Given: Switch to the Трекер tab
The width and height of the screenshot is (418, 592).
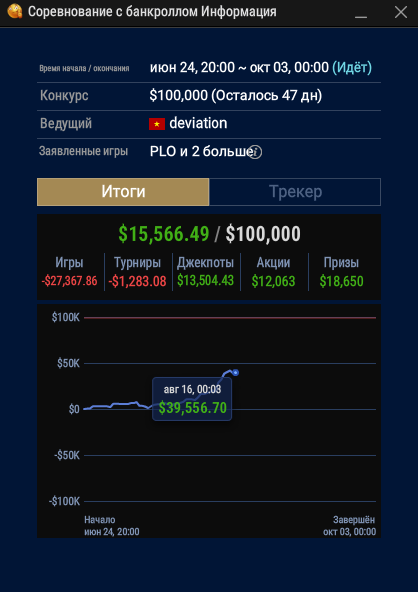Looking at the screenshot, I should pyautogui.click(x=295, y=192).
